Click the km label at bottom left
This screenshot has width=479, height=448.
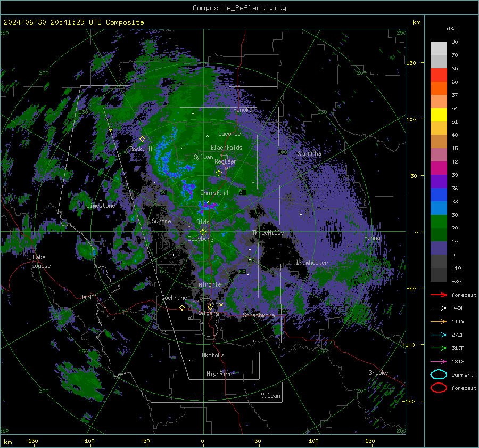(x=7, y=442)
